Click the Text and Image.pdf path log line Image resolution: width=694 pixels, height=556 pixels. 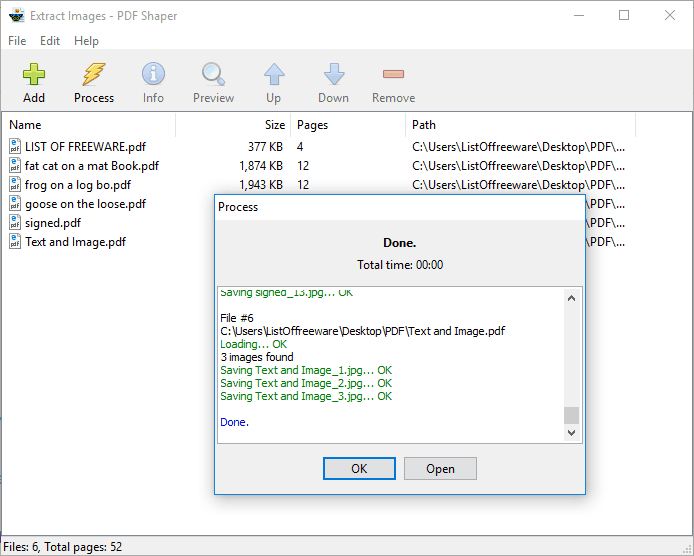click(362, 331)
